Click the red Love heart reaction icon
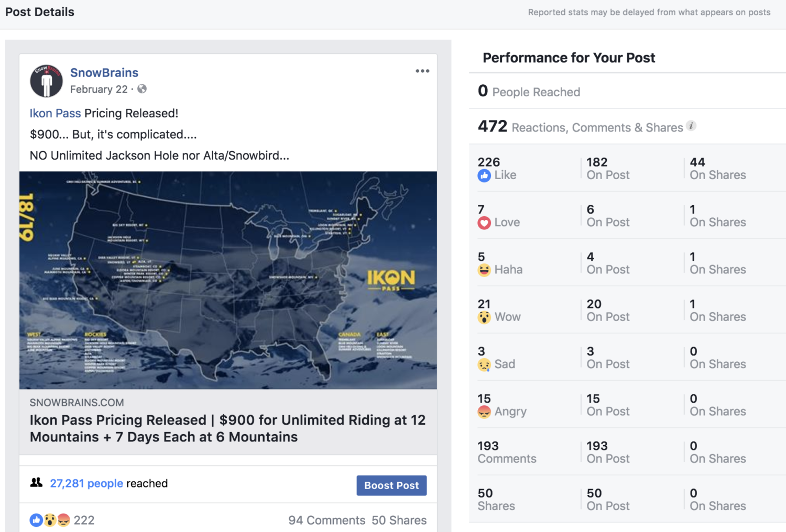 pyautogui.click(x=484, y=223)
